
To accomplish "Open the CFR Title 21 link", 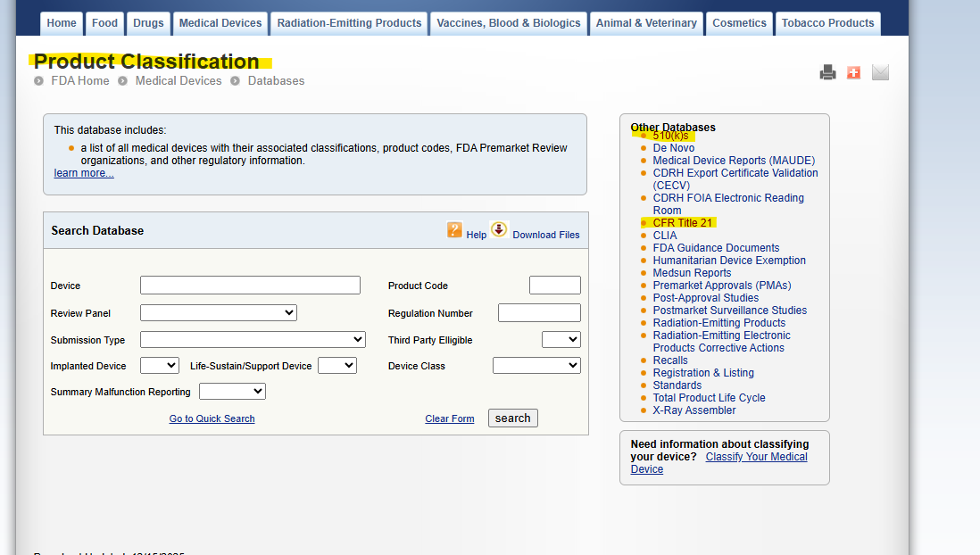I will pos(683,223).
